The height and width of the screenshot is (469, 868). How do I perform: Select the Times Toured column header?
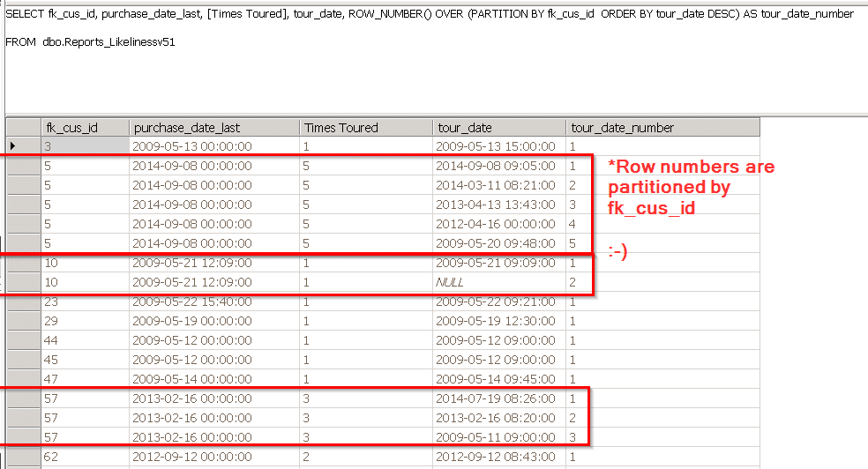click(366, 128)
